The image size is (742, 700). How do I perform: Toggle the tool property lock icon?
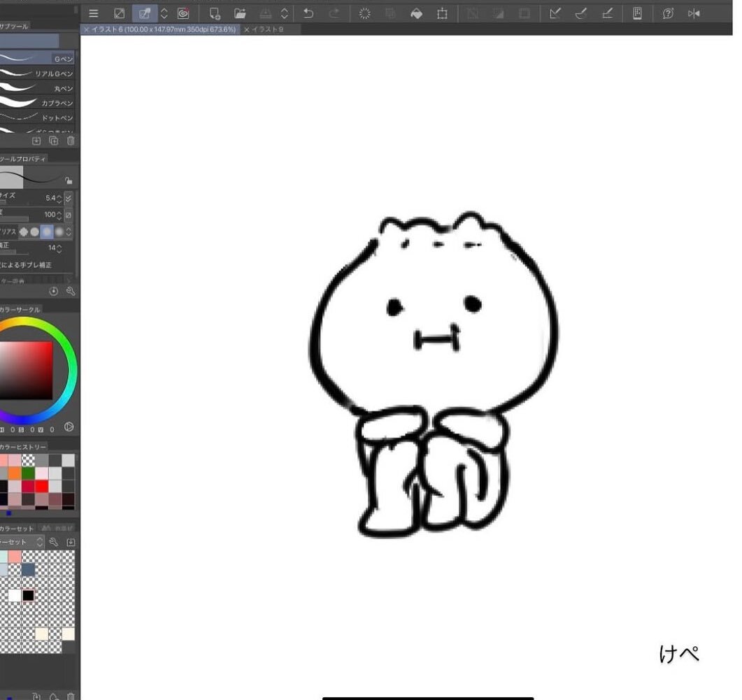(69, 180)
